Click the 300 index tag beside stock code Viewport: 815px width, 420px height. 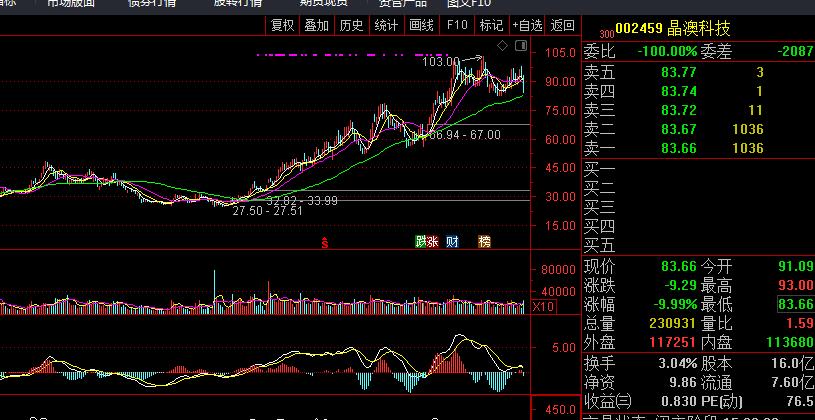point(607,34)
